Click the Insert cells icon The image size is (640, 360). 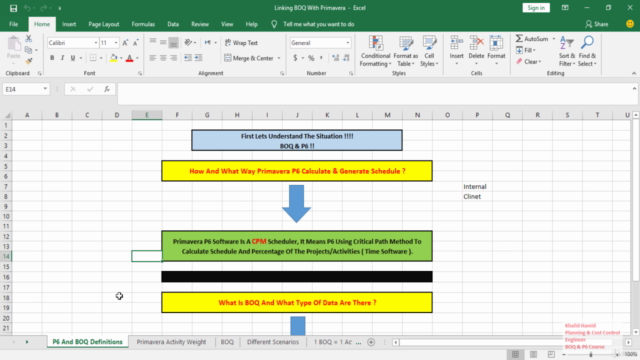pyautogui.click(x=456, y=42)
